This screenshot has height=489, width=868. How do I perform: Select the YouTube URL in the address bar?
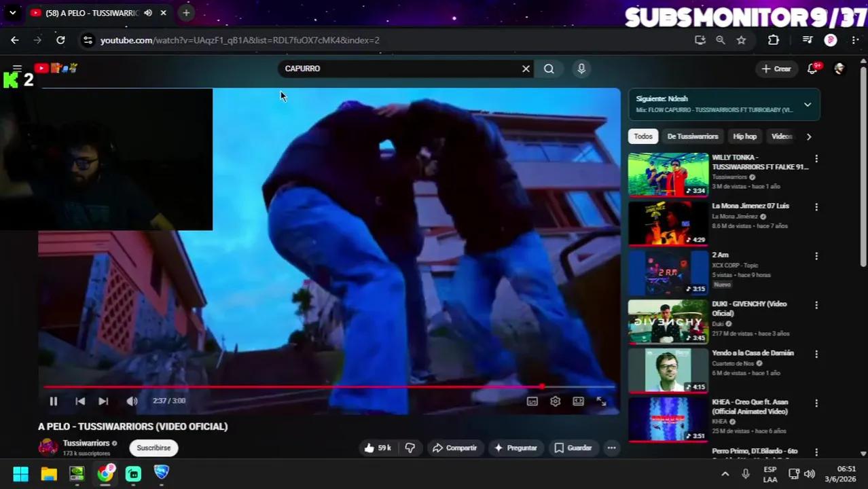[240, 40]
